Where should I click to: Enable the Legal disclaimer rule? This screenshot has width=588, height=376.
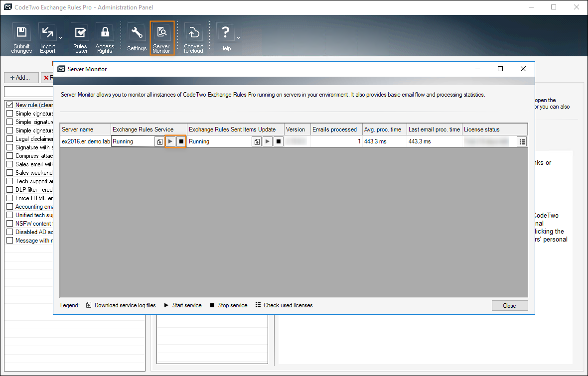coord(9,138)
